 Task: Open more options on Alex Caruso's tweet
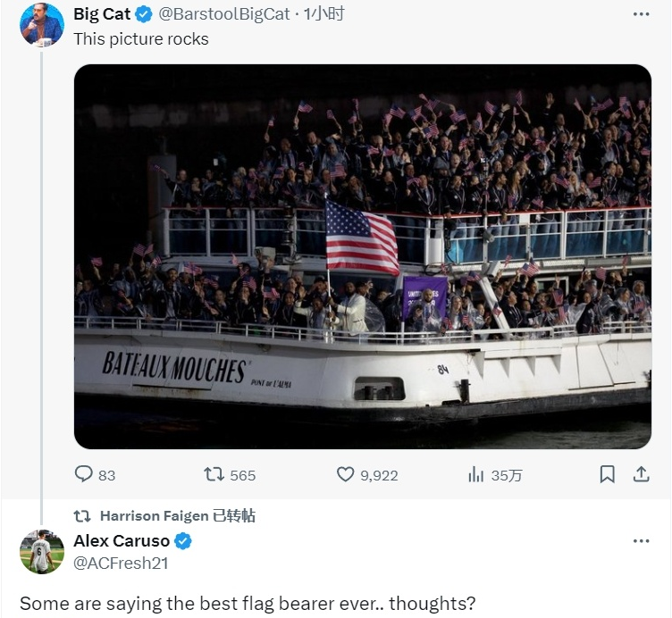[x=641, y=541]
